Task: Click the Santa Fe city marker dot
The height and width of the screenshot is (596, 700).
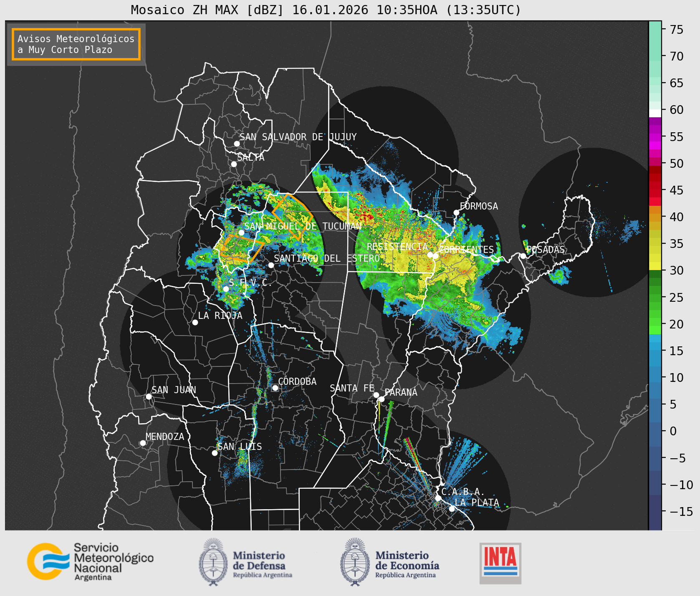Action: click(376, 395)
